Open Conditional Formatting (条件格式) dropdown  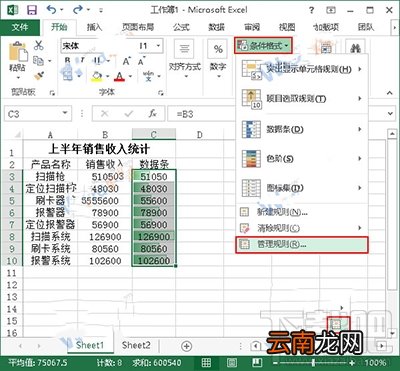(263, 46)
